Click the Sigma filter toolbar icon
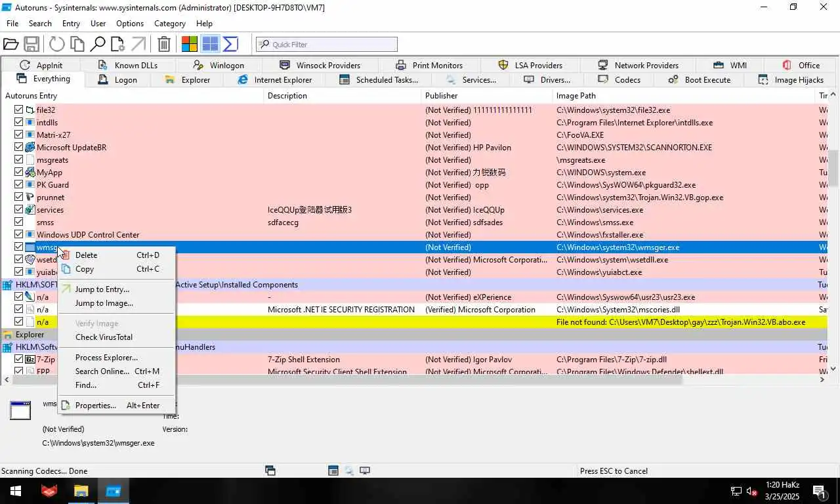 [x=230, y=44]
